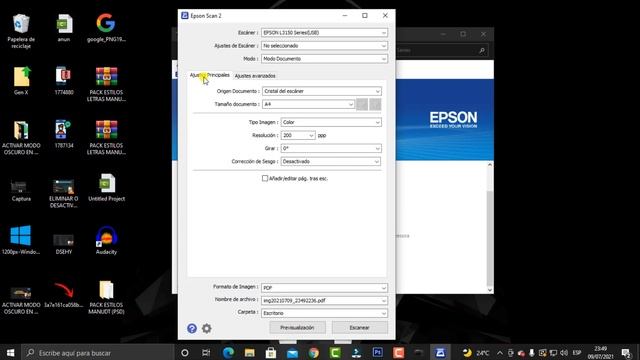Viewport: 640px width, 360px height.
Task: Select the PACK ESTILOS MANUDT (PSD) folder
Action: tap(106, 297)
